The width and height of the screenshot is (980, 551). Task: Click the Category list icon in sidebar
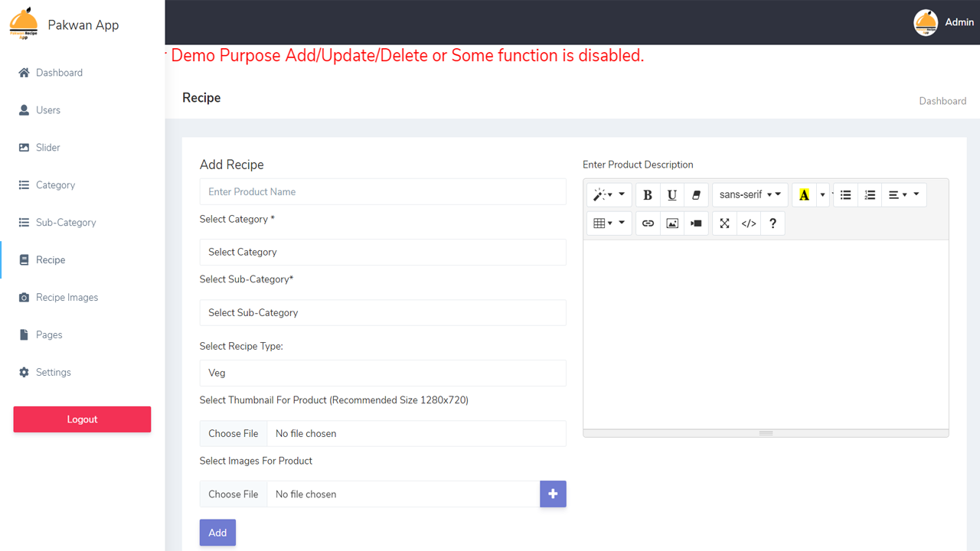point(24,185)
